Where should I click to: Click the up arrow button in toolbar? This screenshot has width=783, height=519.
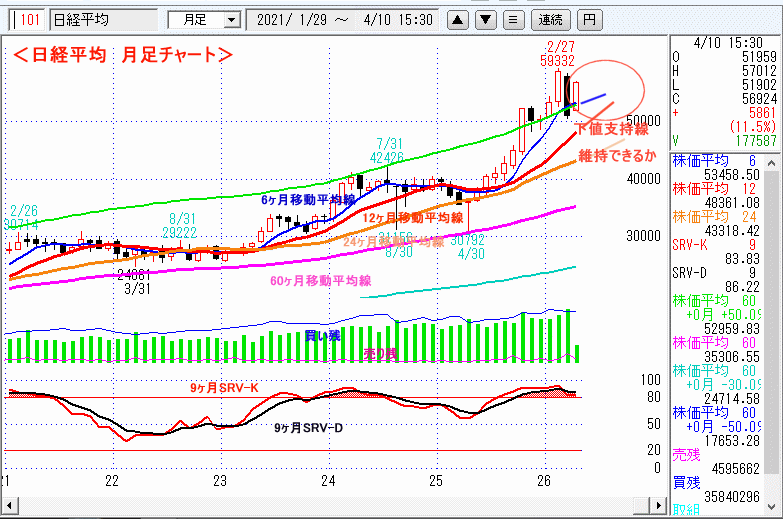457,20
